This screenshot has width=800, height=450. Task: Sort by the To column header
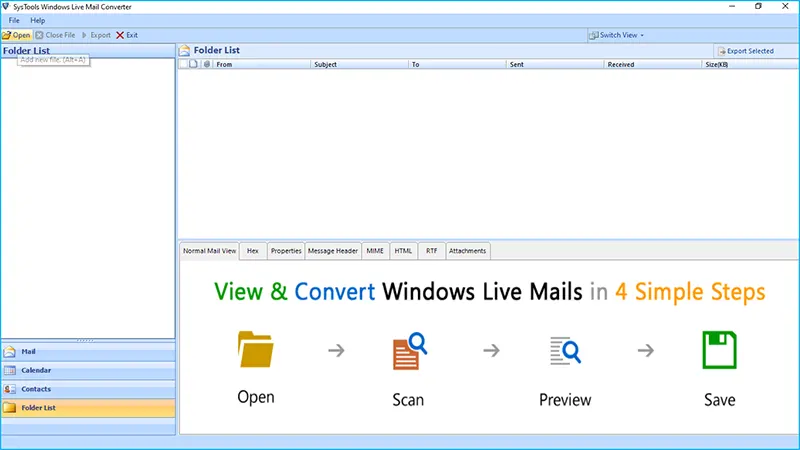coord(458,64)
